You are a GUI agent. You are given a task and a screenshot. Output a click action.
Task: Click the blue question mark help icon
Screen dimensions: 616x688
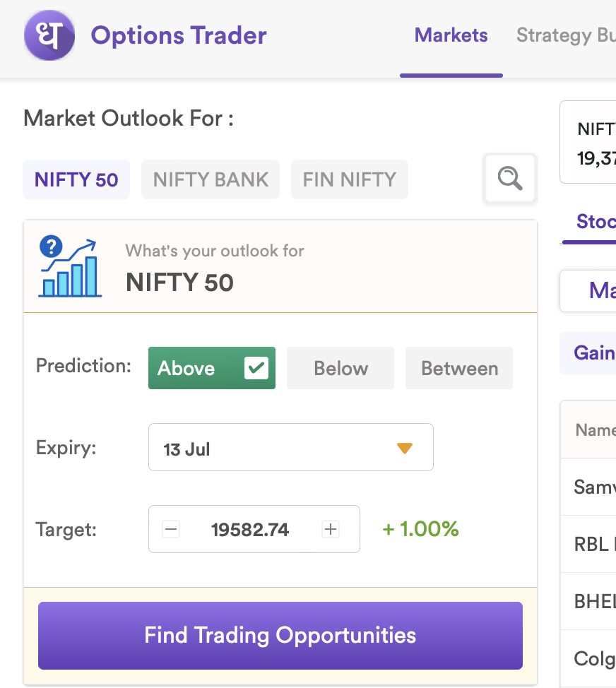[51, 247]
